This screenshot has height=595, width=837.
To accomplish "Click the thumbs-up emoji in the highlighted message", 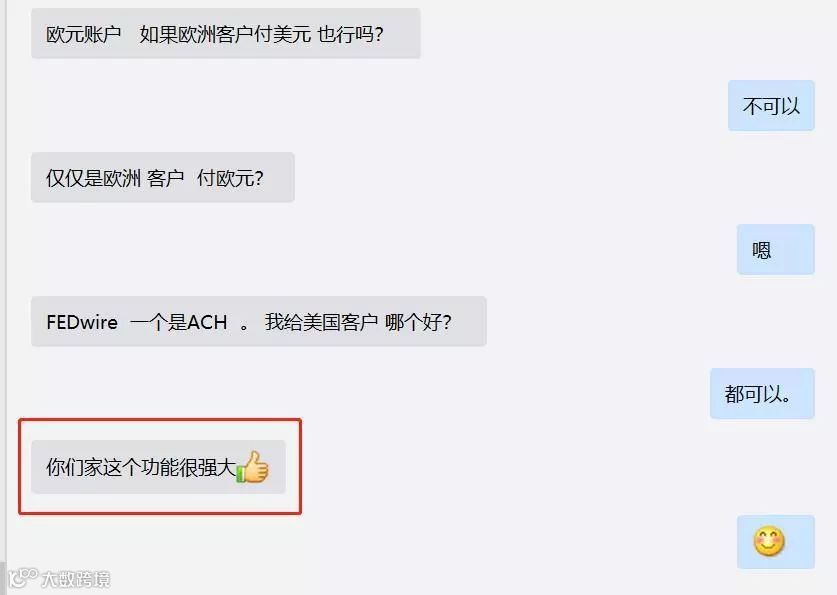I will [252, 467].
